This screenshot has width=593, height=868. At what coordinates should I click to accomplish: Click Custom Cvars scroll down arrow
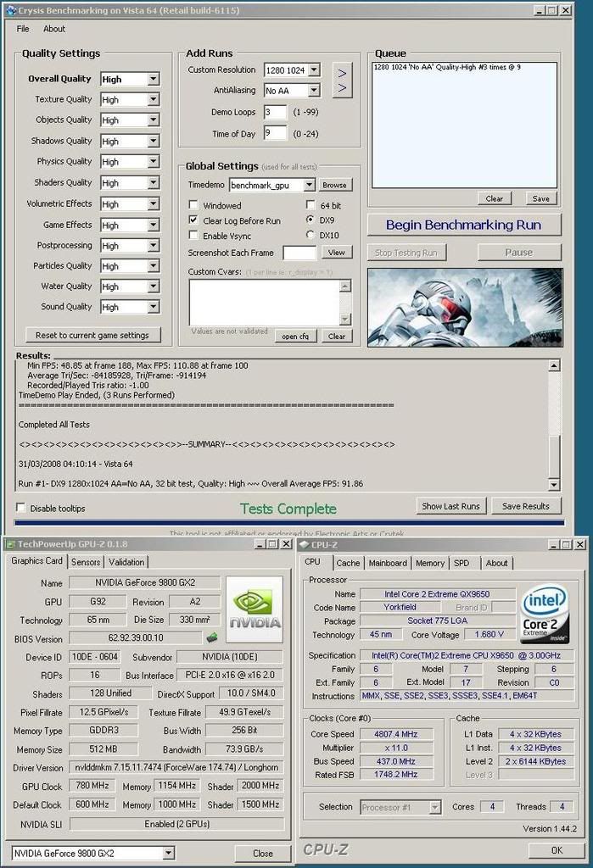pyautogui.click(x=345, y=319)
